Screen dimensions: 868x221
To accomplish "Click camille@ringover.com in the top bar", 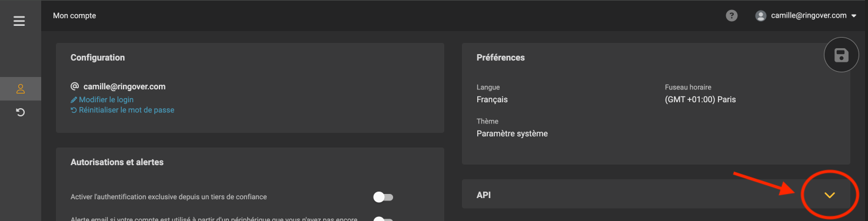I will click(809, 16).
